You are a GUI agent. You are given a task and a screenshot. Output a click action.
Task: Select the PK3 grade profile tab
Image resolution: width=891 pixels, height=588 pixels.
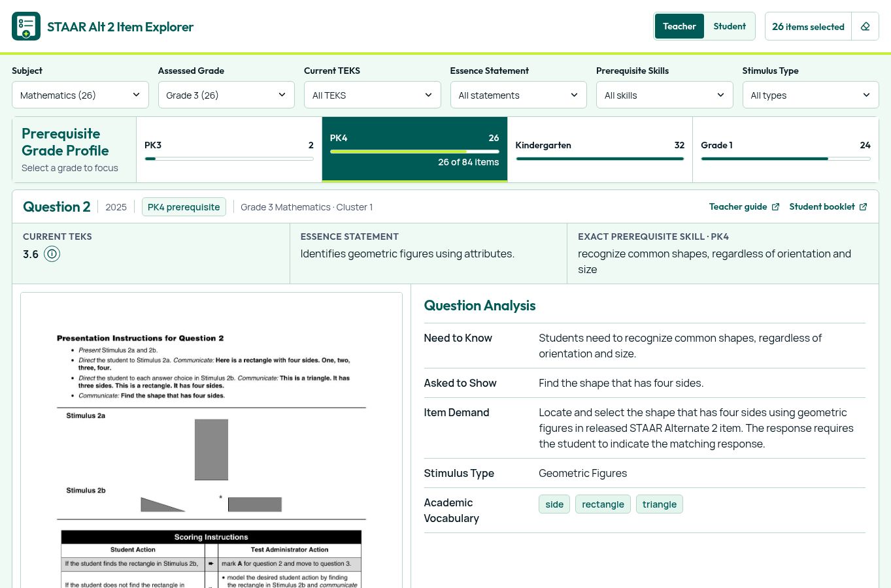click(229, 150)
